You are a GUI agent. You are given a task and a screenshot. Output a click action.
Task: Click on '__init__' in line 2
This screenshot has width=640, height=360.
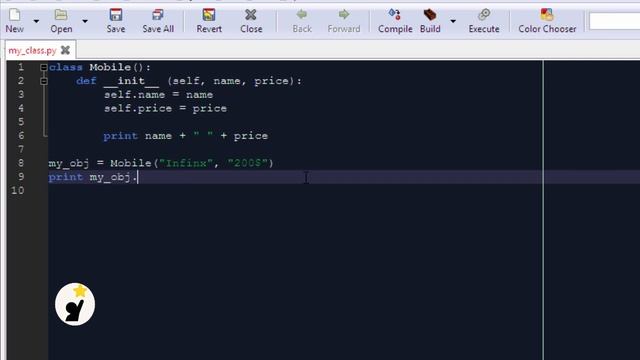pyautogui.click(x=131, y=81)
